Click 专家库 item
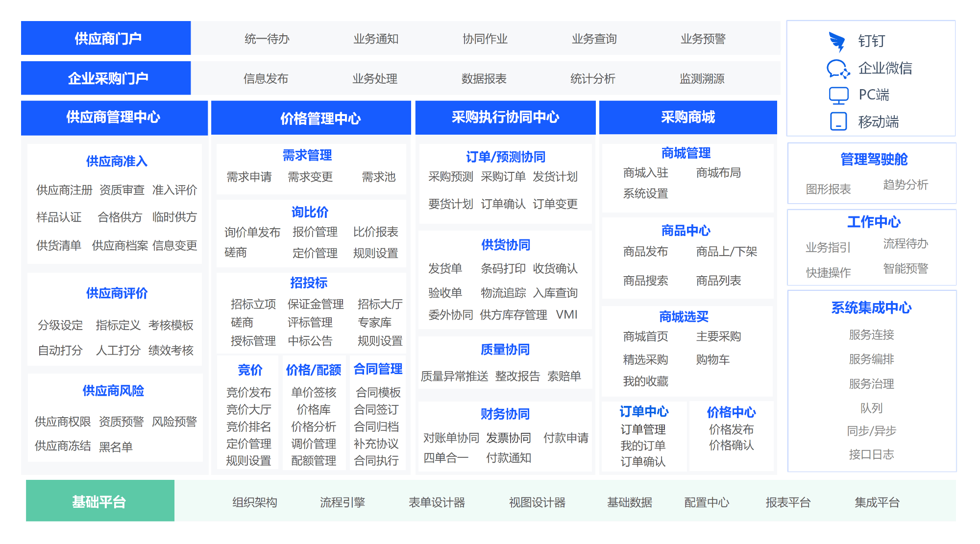The image size is (980, 544). [374, 322]
